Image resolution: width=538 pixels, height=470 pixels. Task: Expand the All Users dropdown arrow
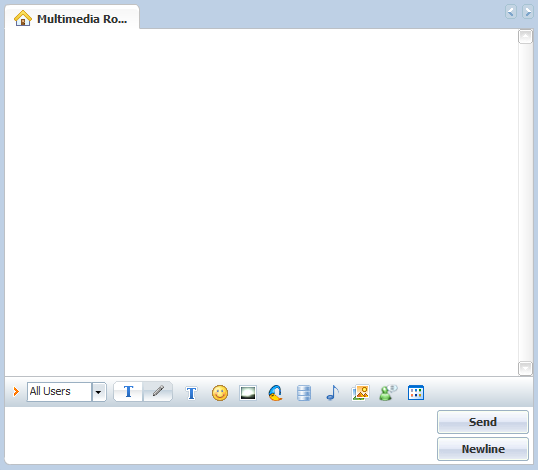pyautogui.click(x=99, y=392)
